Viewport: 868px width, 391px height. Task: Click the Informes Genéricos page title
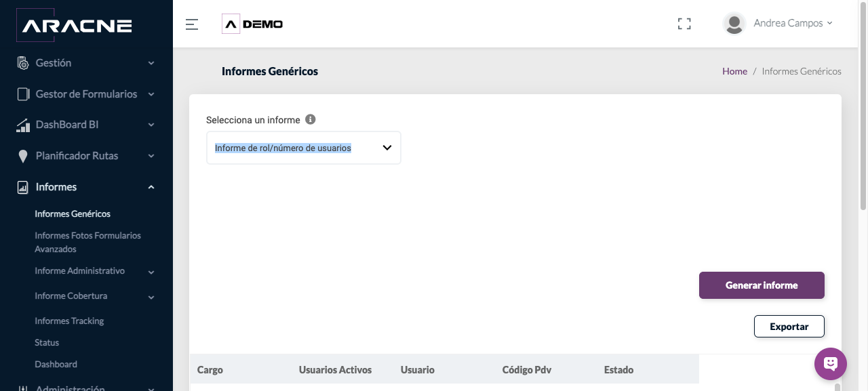[x=270, y=71]
